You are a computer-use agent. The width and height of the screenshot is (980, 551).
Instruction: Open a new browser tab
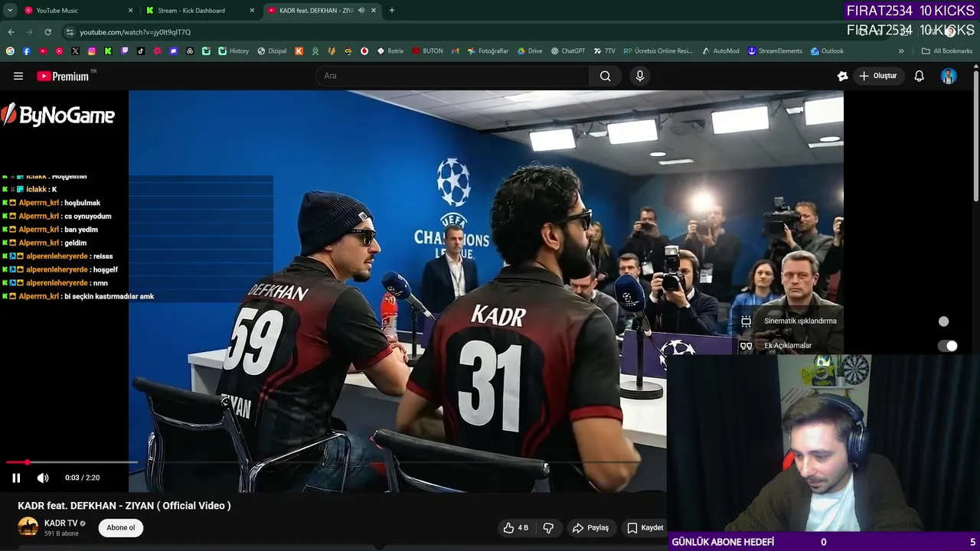[392, 11]
